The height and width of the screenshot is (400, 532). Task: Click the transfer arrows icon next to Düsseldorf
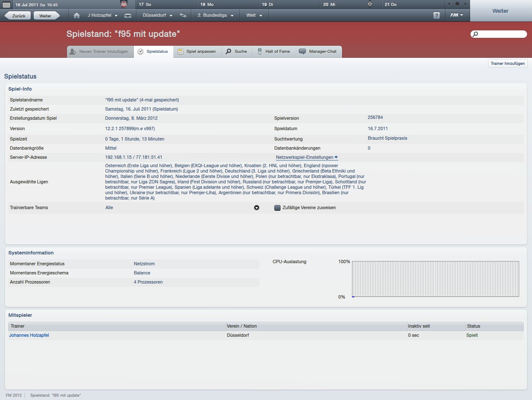183,15
